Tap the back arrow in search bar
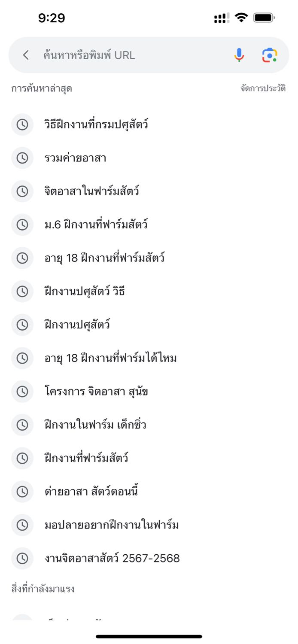The width and height of the screenshot is (298, 644). pyautogui.click(x=26, y=55)
